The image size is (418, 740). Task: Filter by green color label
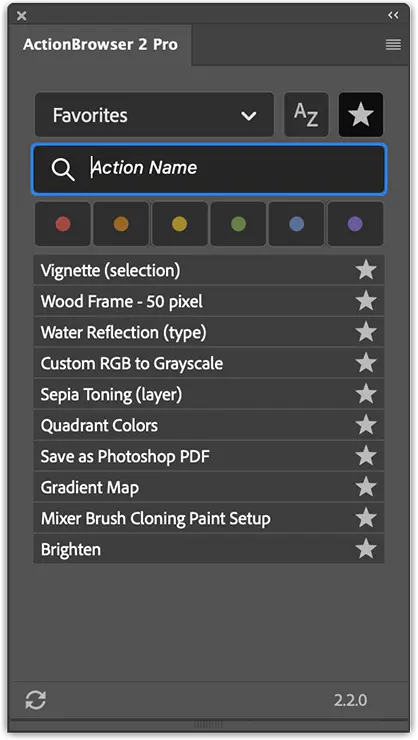(238, 224)
